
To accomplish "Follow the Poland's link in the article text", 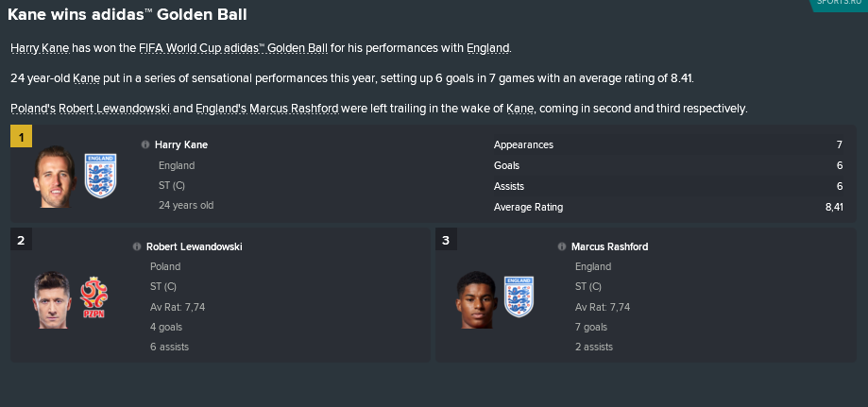I will pos(33,109).
